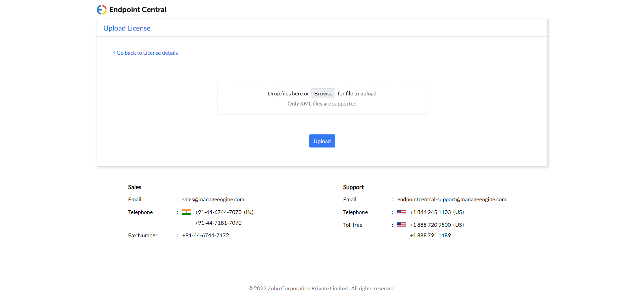Click the endpointcentral-support@manageengine.com email address
The width and height of the screenshot is (644, 296).
(451, 200)
